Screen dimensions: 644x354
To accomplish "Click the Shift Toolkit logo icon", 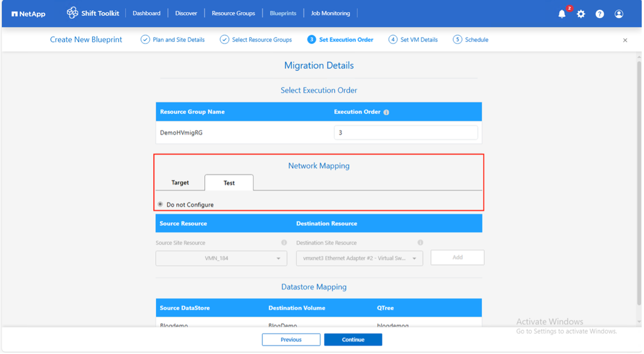I will click(x=72, y=13).
